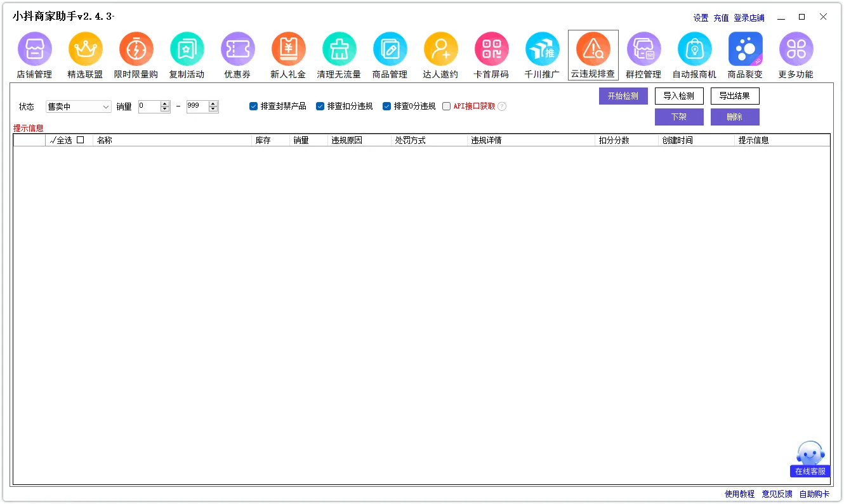Screen dimensions: 844x504
Task: Open the 新人礼金 gift money icon
Action: pos(288,49)
